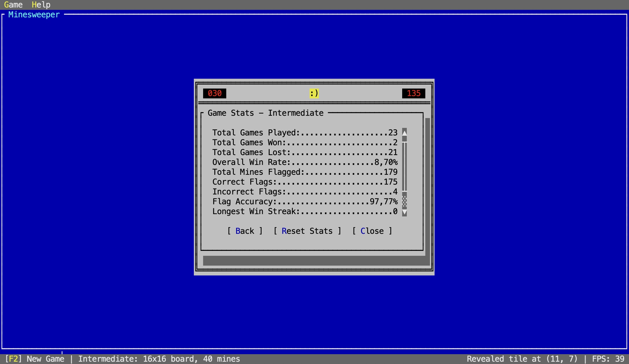Open the Help menu

tap(41, 5)
